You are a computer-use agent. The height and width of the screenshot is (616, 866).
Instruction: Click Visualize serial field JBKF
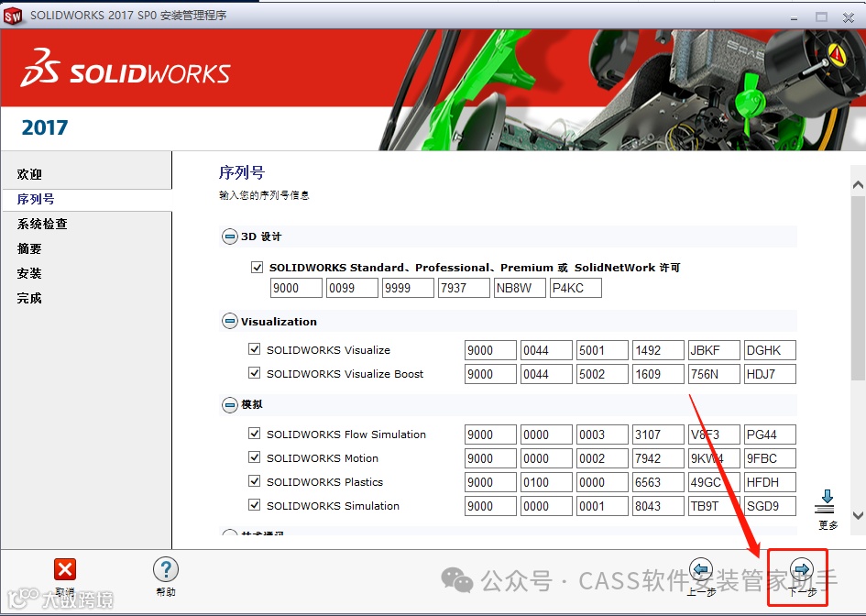[x=714, y=350]
